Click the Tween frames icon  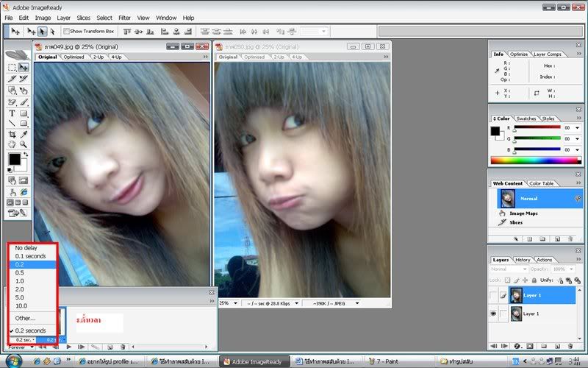coord(96,347)
